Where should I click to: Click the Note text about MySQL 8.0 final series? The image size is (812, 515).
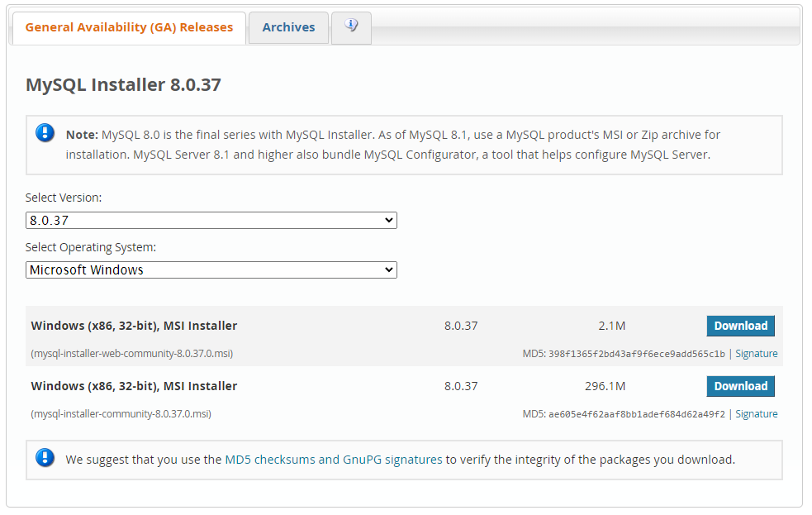pyautogui.click(x=393, y=145)
